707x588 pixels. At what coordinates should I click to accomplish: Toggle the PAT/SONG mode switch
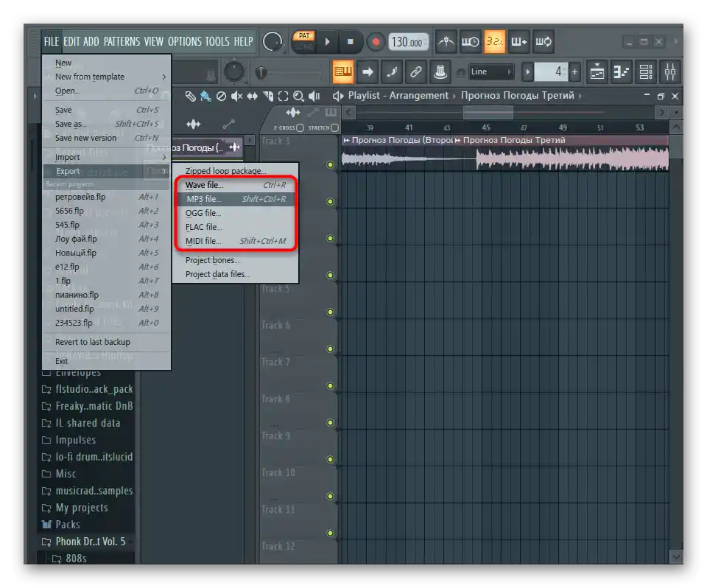pyautogui.click(x=303, y=41)
